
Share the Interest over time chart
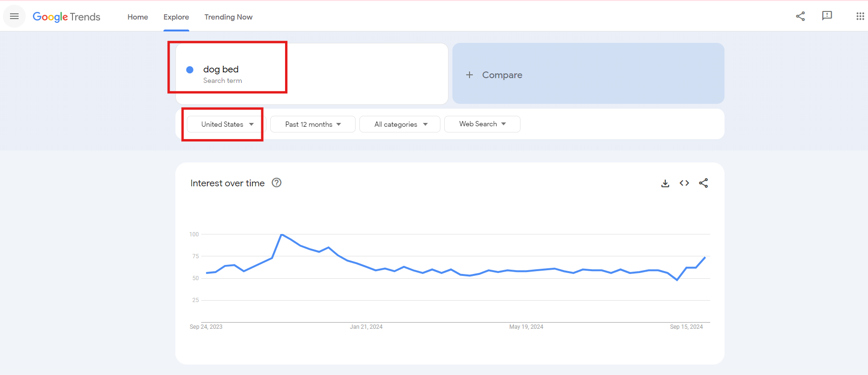(x=704, y=183)
